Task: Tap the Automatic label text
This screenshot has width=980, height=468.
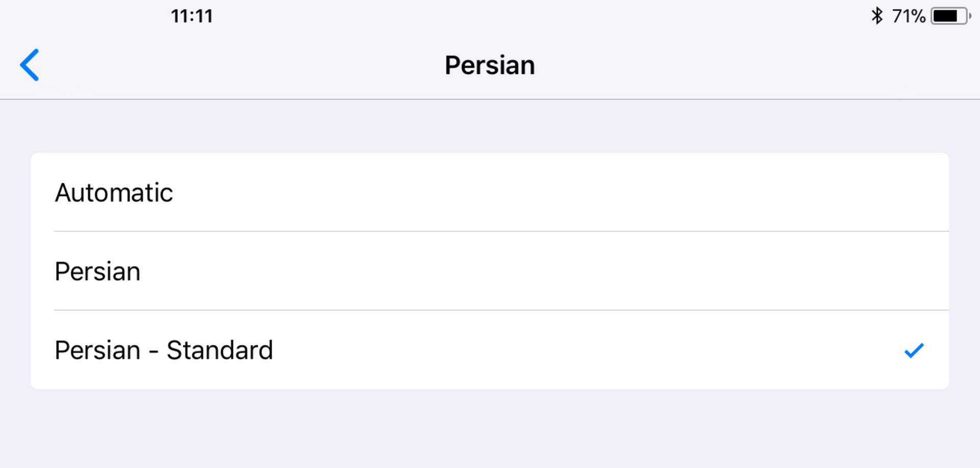Action: click(114, 193)
